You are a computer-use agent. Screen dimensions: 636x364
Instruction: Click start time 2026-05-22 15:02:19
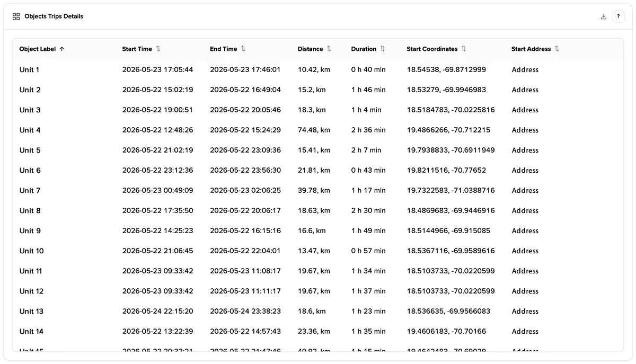(x=158, y=90)
